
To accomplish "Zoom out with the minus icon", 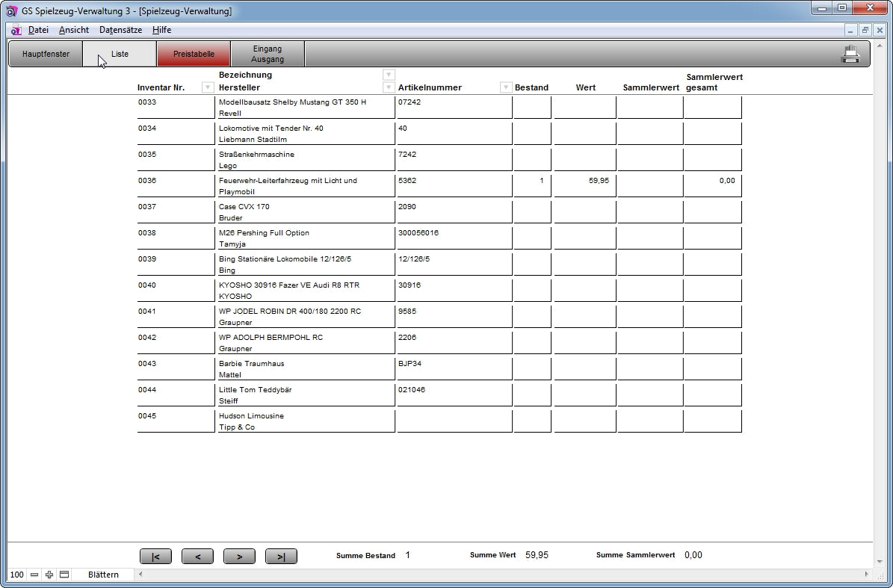I will [34, 575].
